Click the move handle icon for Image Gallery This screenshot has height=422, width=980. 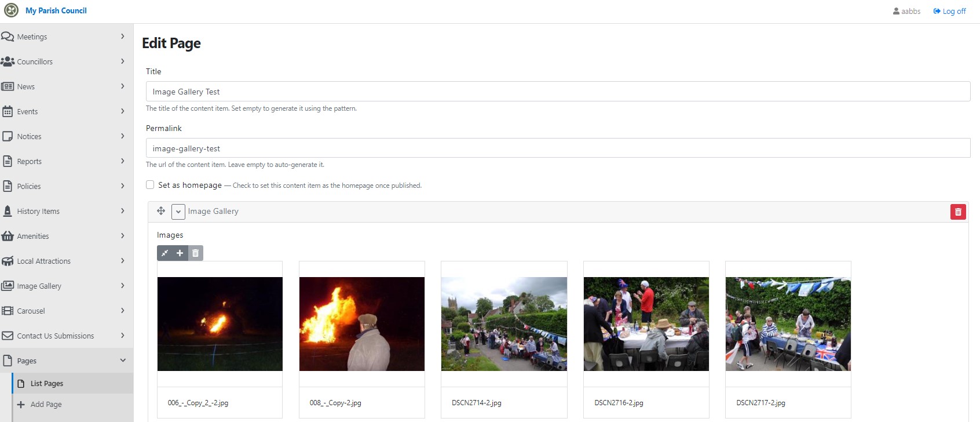[x=161, y=211]
